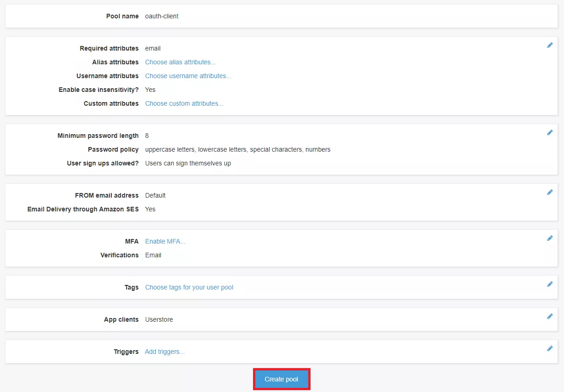
Task: Edit the MFA section pencil icon
Action: point(550,238)
